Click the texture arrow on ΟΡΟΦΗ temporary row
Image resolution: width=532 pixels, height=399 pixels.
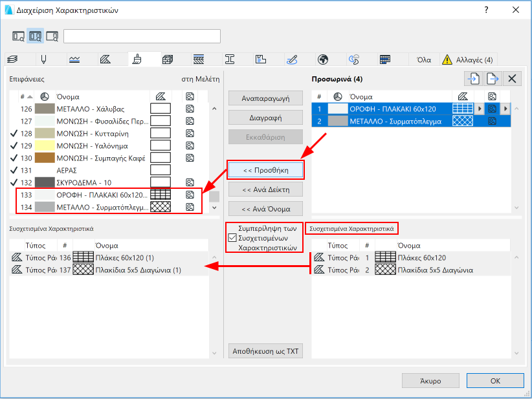coord(505,109)
